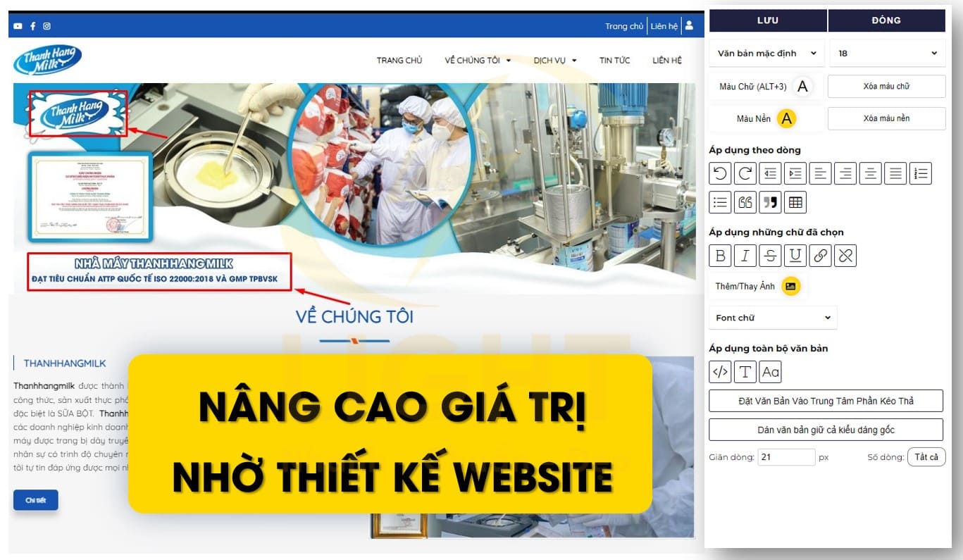This screenshot has height=560, width=963.
Task: Toggle underline on the selected text
Action: [795, 256]
